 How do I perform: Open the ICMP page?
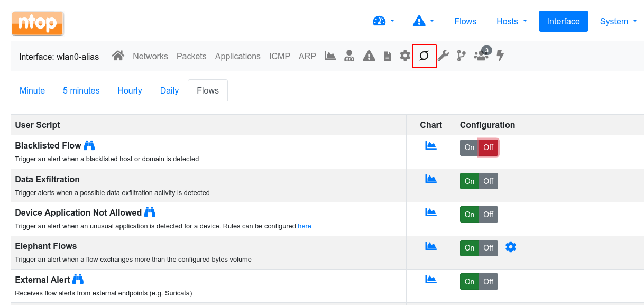pyautogui.click(x=280, y=56)
